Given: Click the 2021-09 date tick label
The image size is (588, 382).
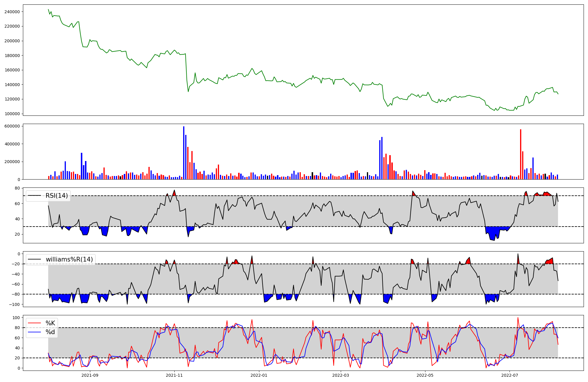Looking at the screenshot, I should (x=90, y=375).
